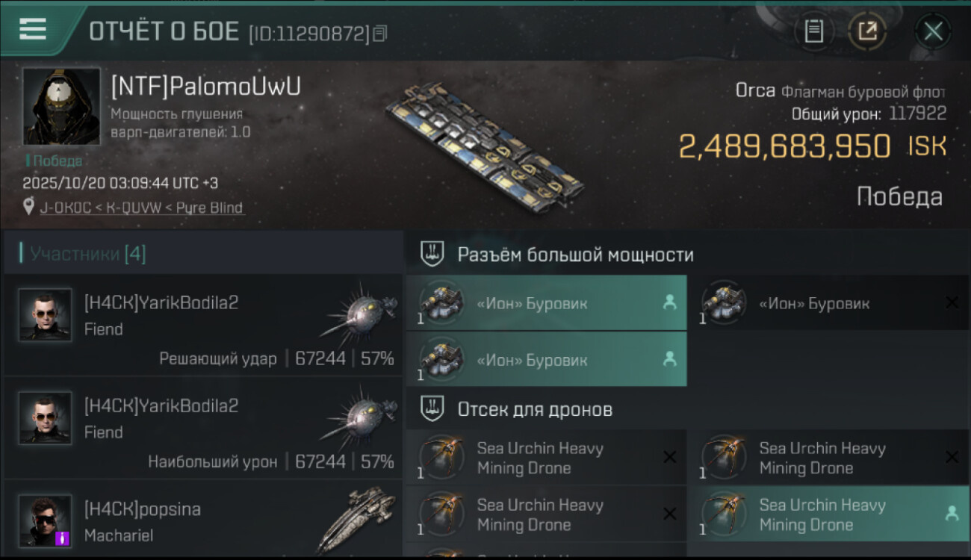Click the Machariel ship icon
The image size is (971, 560).
tap(357, 520)
